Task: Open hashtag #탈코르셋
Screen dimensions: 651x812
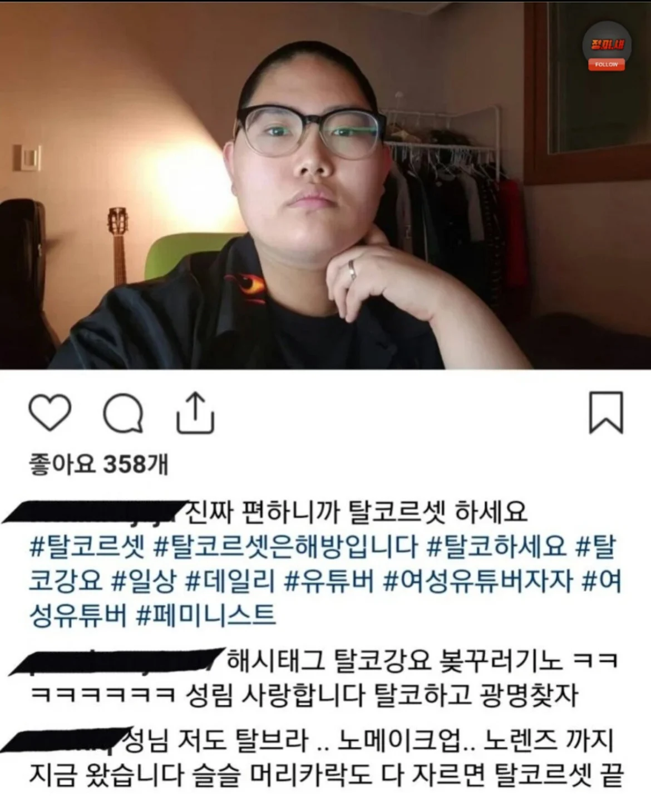Action: click(87, 546)
